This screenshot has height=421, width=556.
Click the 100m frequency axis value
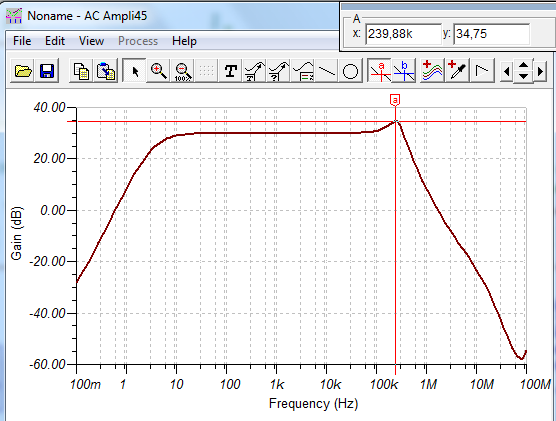pos(85,384)
